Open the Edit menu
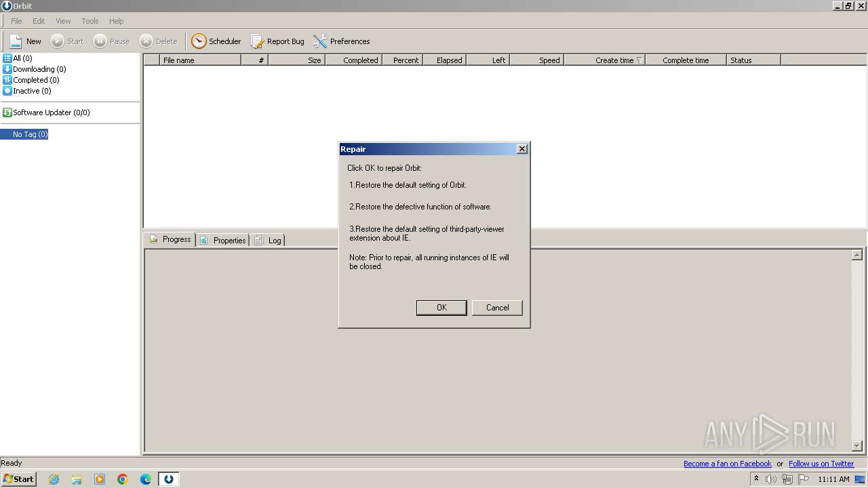The width and height of the screenshot is (868, 488). (x=39, y=21)
